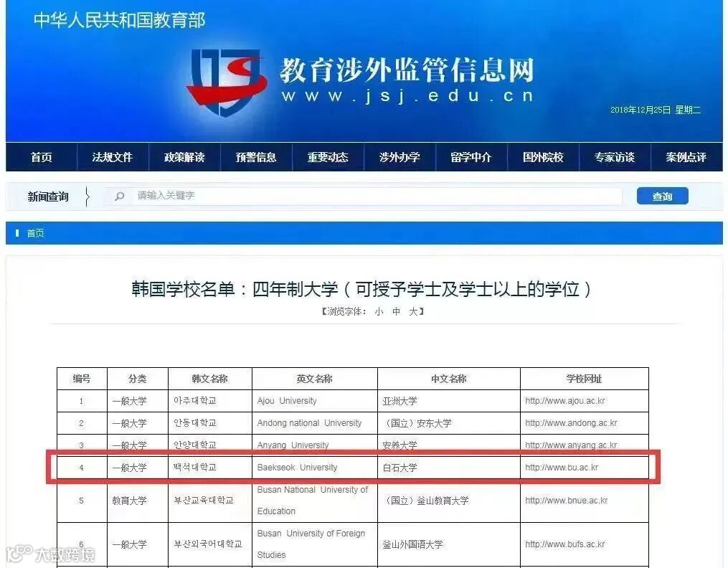The image size is (728, 568).
Task: Click the 中文名称 column header
Action: point(448,379)
